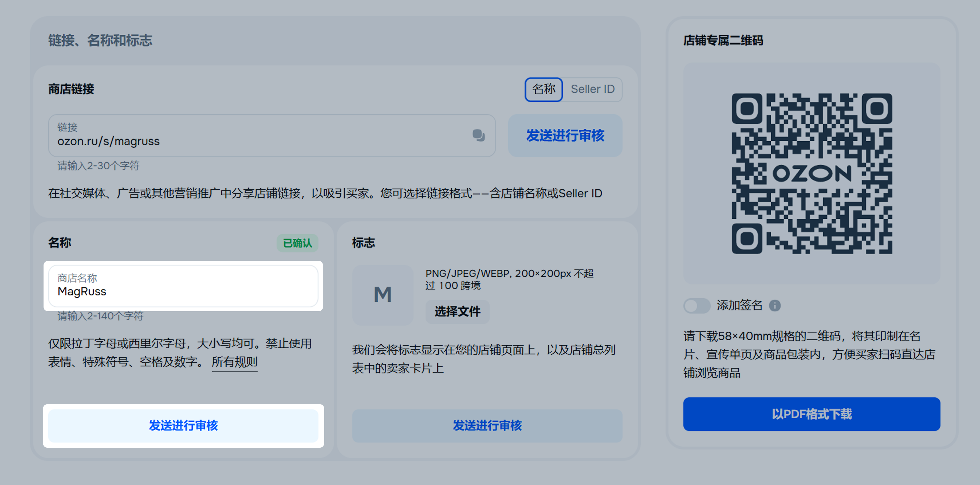Click the info icon beside 添加签名
The height and width of the screenshot is (485, 980).
click(775, 305)
